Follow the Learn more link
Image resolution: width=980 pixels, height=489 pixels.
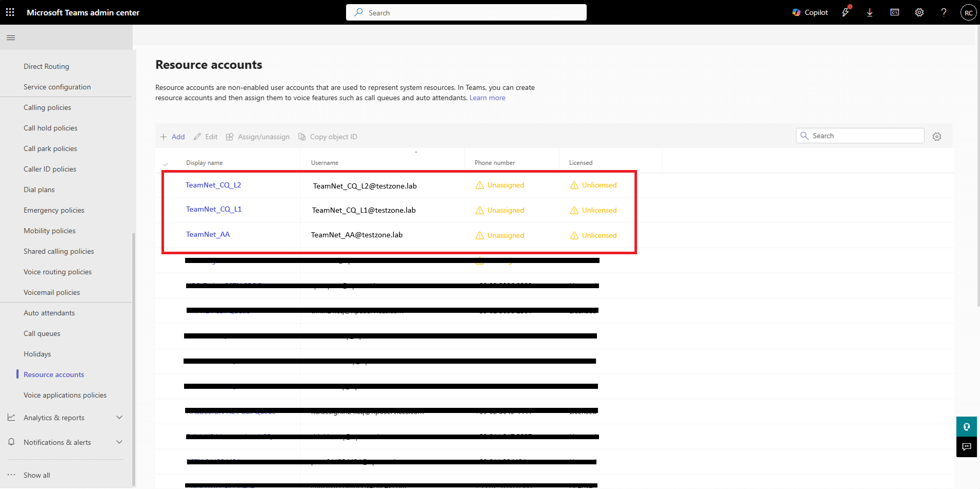click(x=487, y=98)
